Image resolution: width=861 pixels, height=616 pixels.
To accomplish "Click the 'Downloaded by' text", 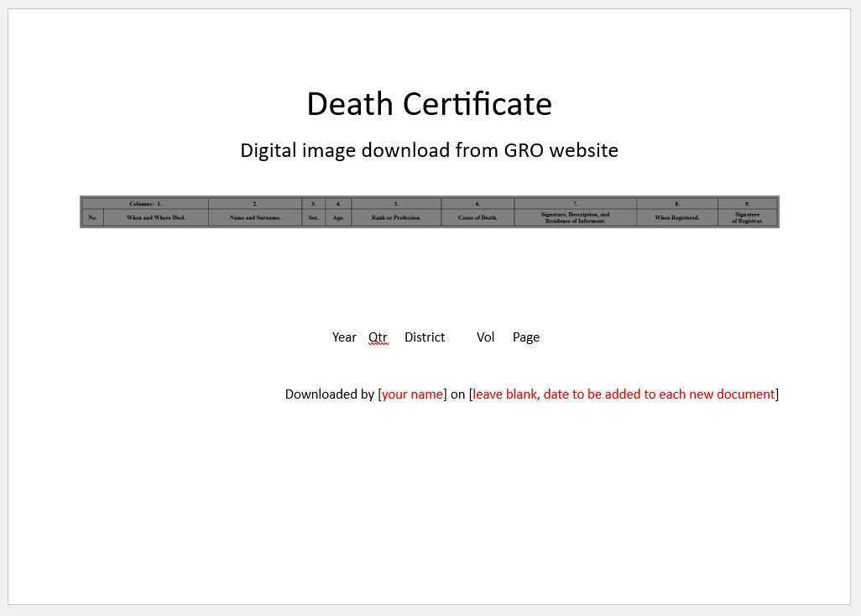I will coord(329,394).
